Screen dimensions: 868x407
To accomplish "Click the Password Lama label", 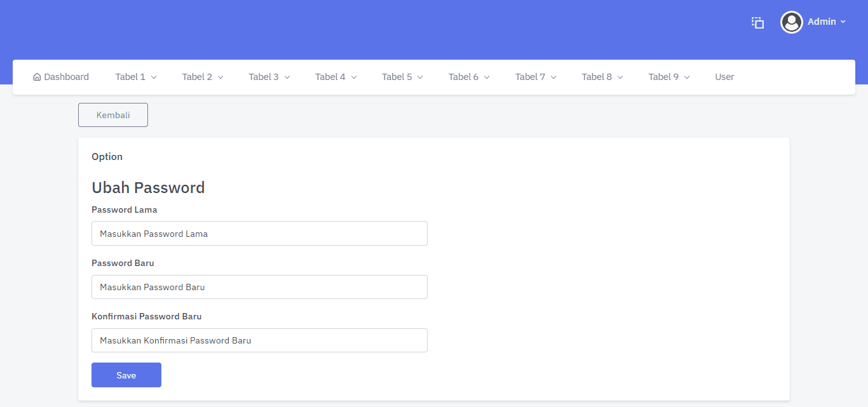I will click(125, 210).
